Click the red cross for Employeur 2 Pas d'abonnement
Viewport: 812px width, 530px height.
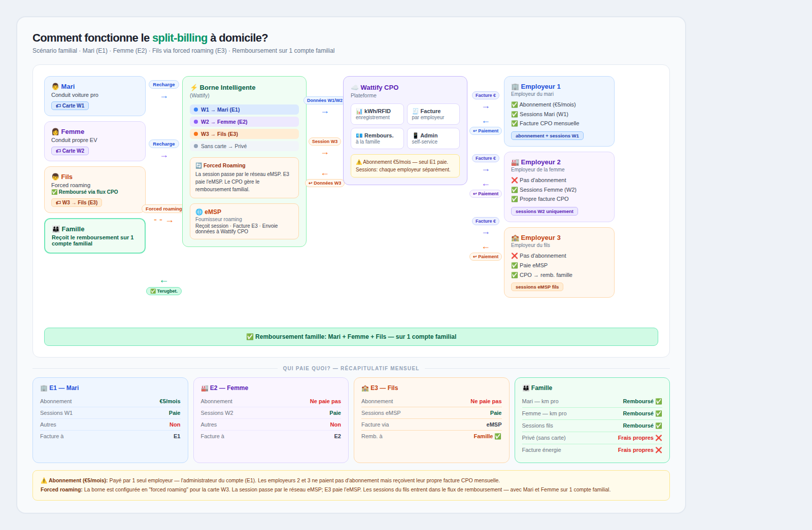coord(515,181)
